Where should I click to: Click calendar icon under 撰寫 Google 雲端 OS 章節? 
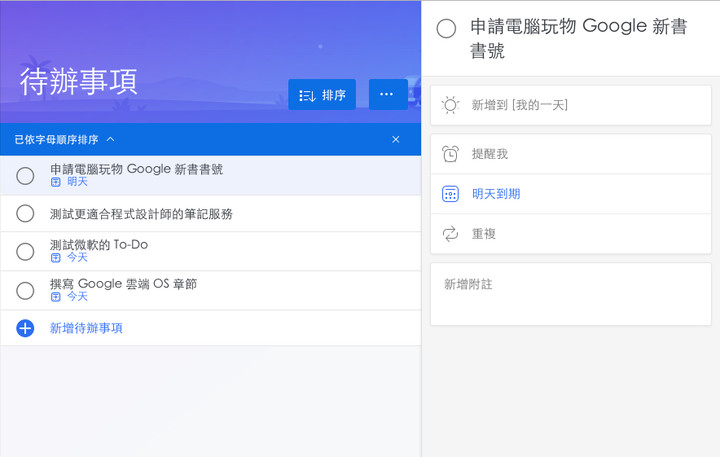56,297
